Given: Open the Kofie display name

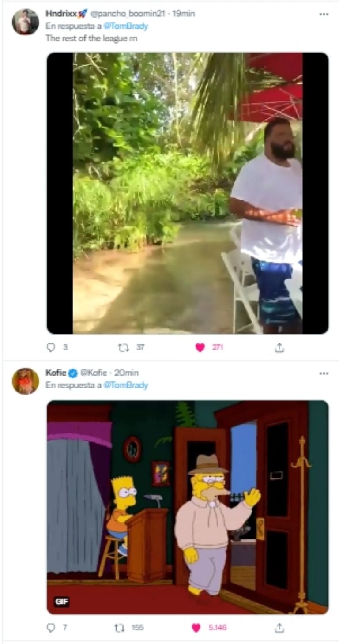Looking at the screenshot, I should point(56,373).
